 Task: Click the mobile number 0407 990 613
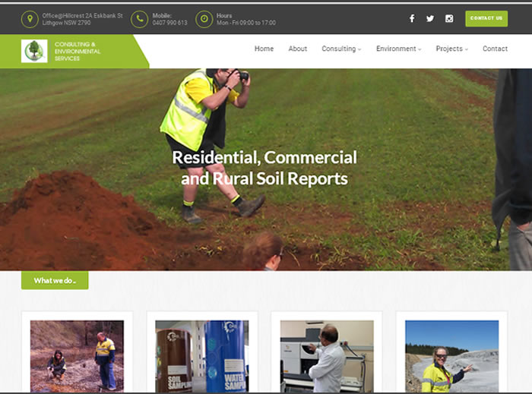click(169, 23)
